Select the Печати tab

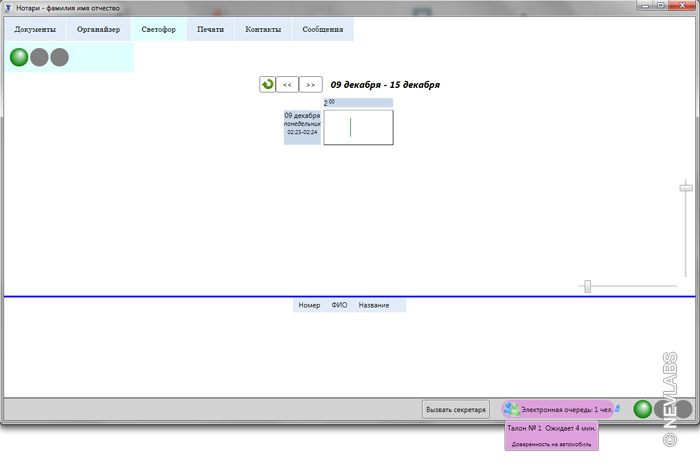(210, 29)
